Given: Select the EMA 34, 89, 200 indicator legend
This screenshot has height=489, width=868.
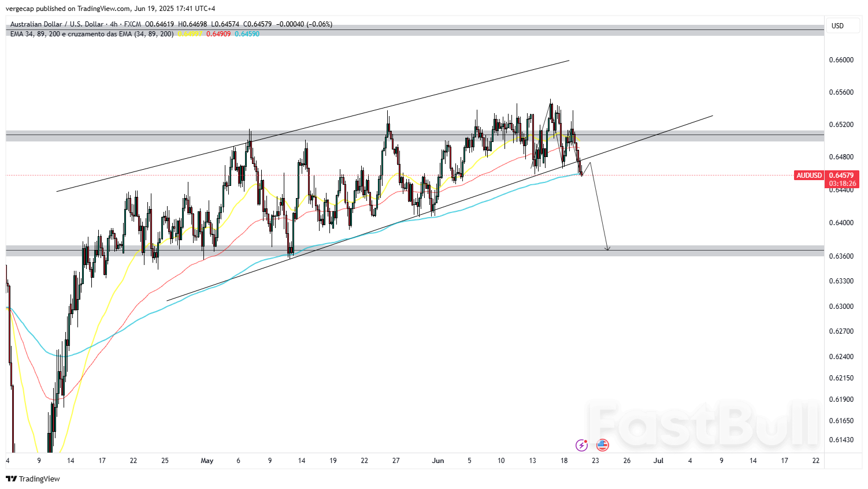Looking at the screenshot, I should (91, 34).
